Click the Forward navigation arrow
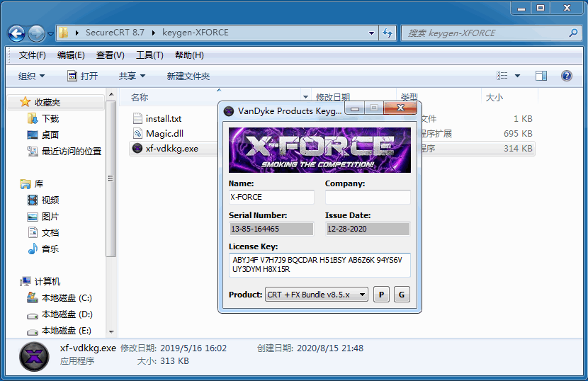The height and width of the screenshot is (381, 588). click(36, 33)
